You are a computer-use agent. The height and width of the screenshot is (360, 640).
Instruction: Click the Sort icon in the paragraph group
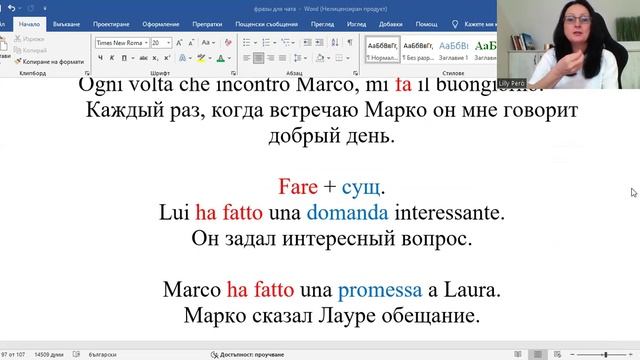335,42
